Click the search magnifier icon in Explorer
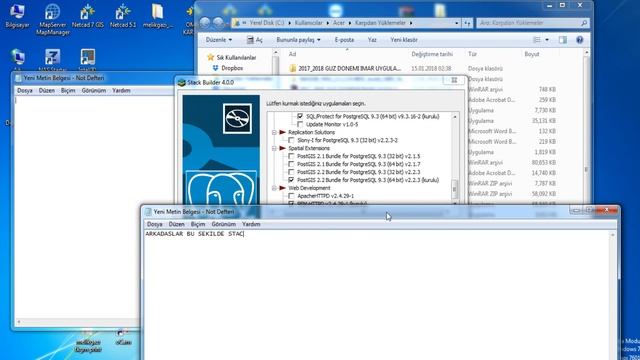 [x=584, y=23]
